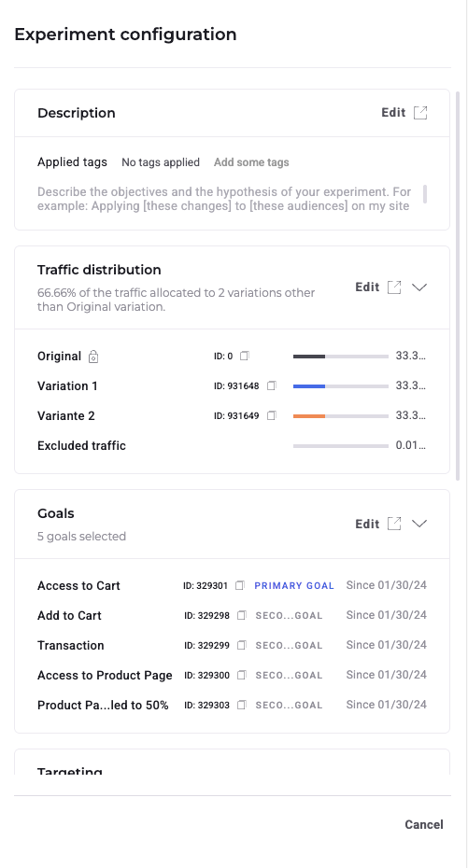Edit the Description section
The image size is (468, 868).
tap(394, 113)
